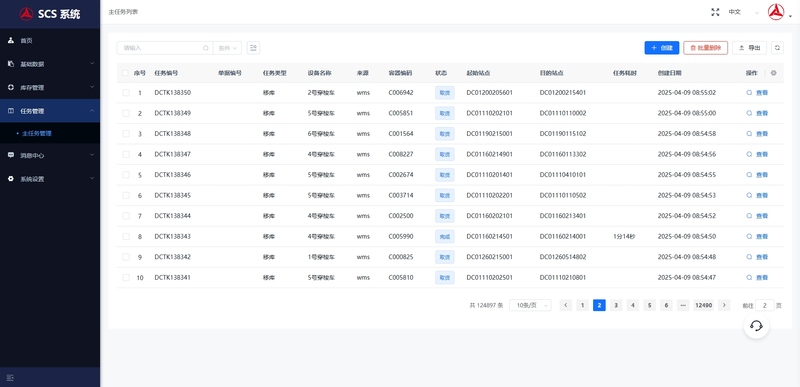Go to the previous page arrow
Image resolution: width=800 pixels, height=387 pixels.
tap(565, 305)
